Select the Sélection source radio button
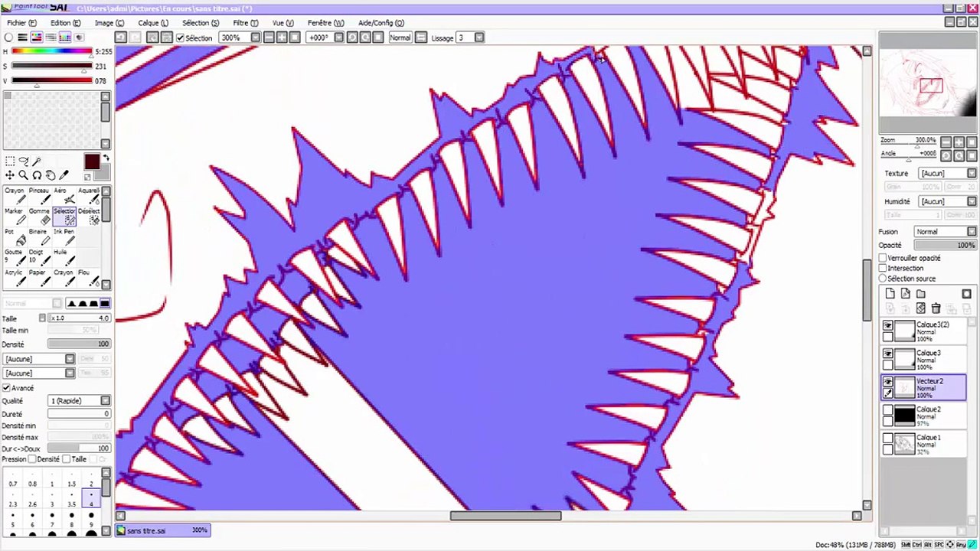Screen dimensions: 980x551 pyautogui.click(x=883, y=279)
